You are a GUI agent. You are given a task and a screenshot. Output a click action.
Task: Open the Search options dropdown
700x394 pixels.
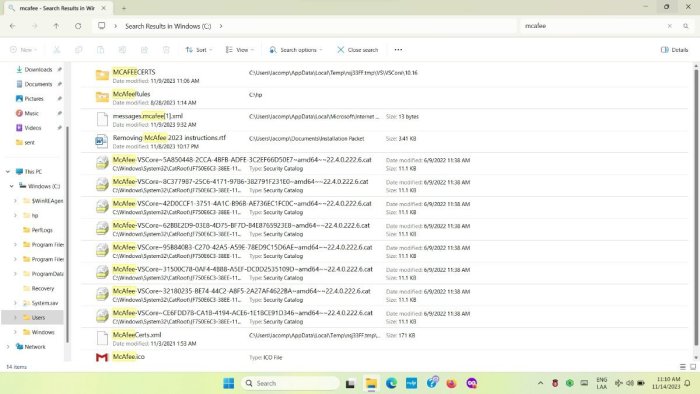point(296,50)
